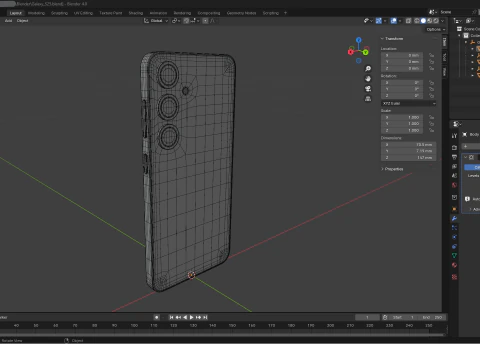Switch perspective/orthographic with the grid icon
Screen dimensions: 480x360
368,99
